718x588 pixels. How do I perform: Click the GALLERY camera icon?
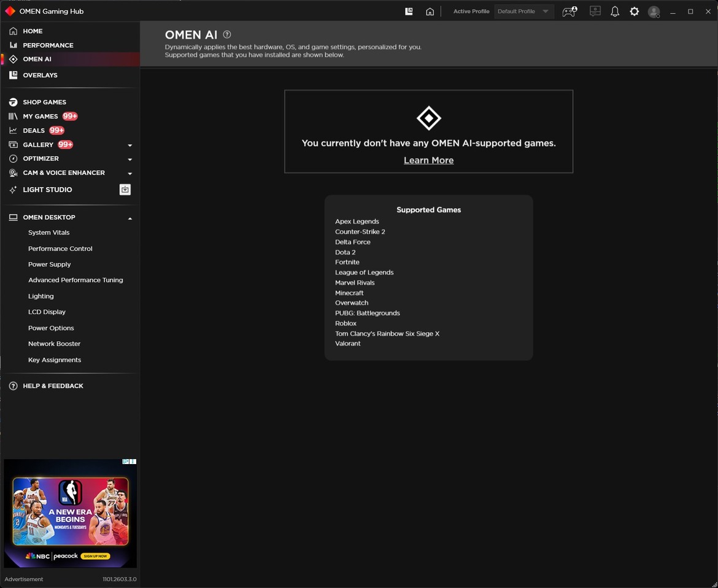click(14, 145)
